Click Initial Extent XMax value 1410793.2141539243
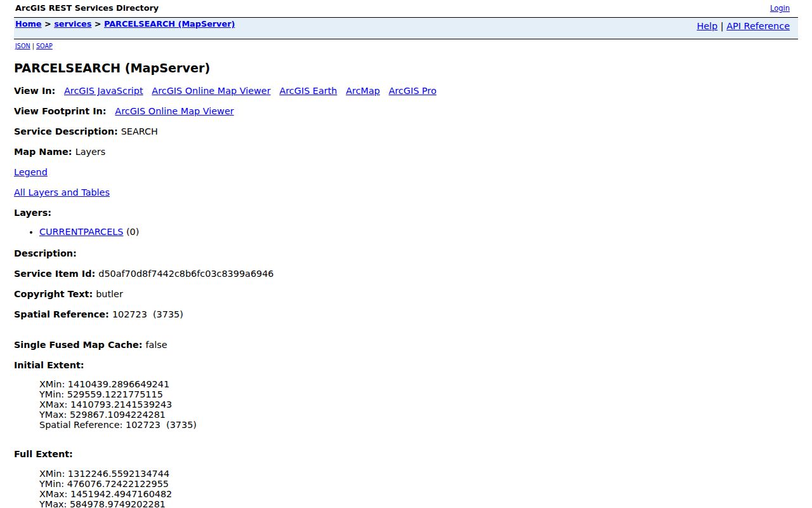The image size is (812, 508). [x=121, y=404]
